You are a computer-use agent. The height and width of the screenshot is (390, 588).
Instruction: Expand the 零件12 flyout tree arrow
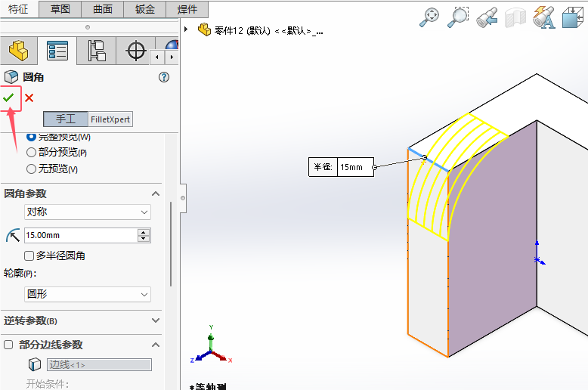(x=186, y=29)
